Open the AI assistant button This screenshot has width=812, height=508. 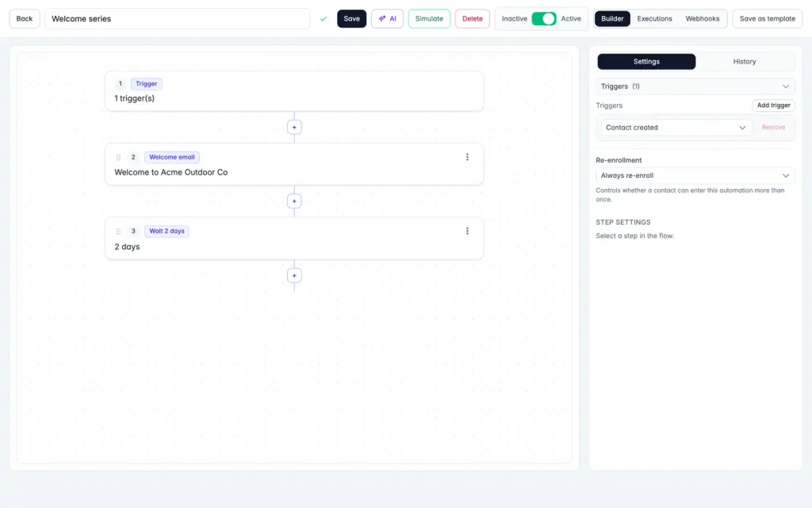pos(387,19)
